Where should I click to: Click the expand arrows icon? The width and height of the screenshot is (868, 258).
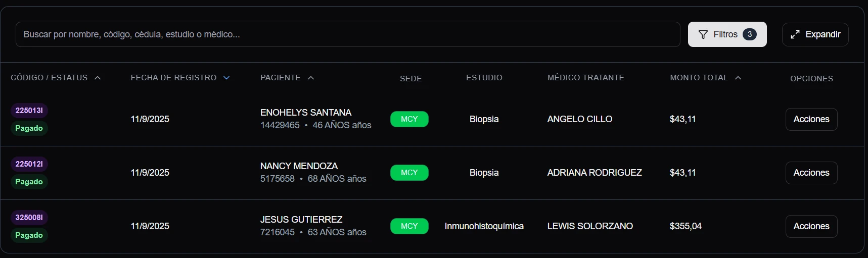click(x=795, y=34)
